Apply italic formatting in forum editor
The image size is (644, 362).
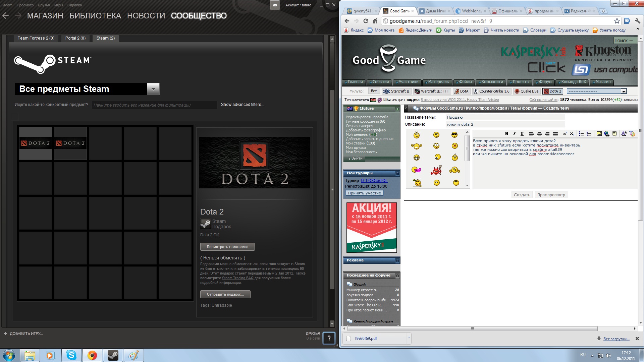point(514,134)
